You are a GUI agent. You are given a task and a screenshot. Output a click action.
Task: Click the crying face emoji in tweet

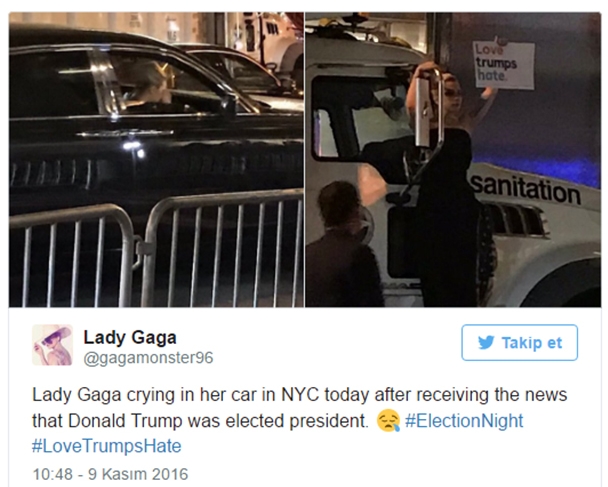388,421
